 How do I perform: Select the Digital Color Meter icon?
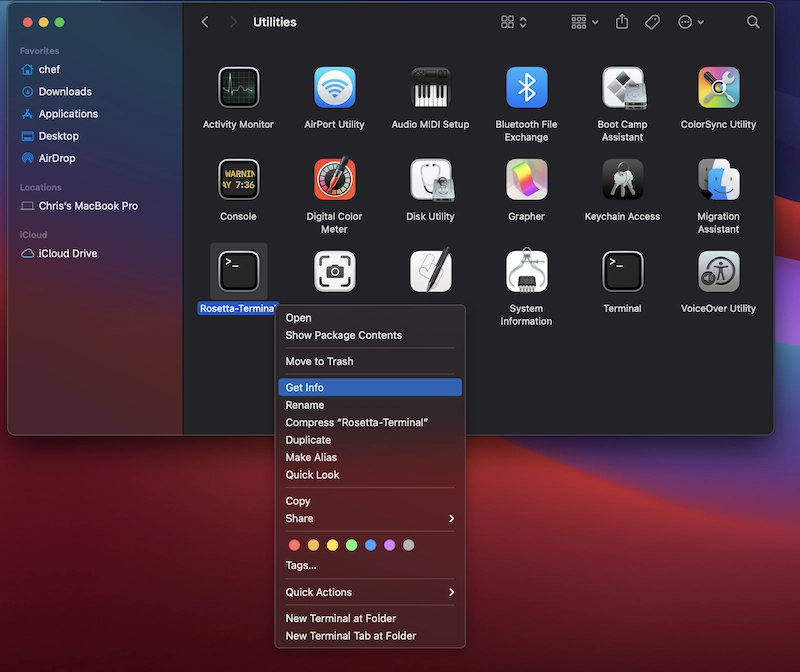(x=334, y=179)
